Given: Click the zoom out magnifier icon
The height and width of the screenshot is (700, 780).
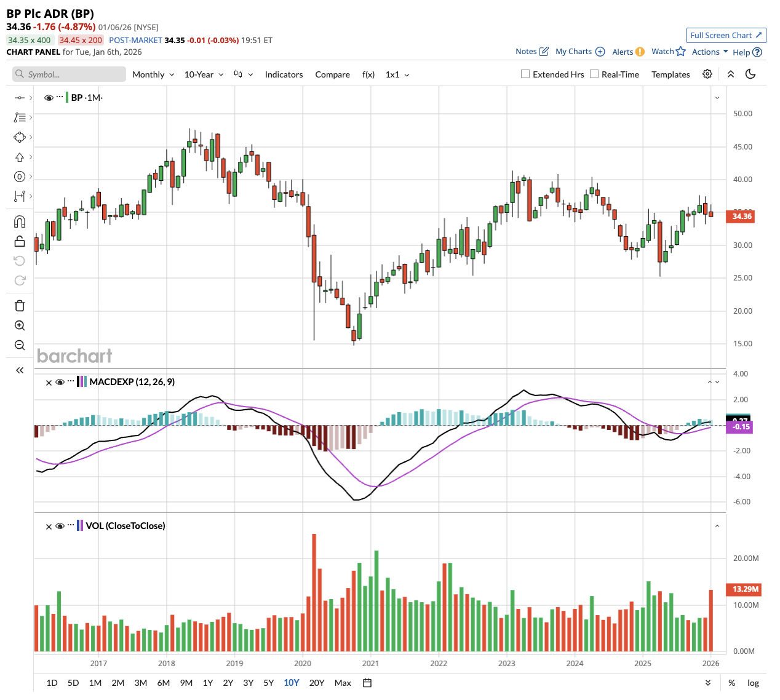Looking at the screenshot, I should (x=20, y=345).
